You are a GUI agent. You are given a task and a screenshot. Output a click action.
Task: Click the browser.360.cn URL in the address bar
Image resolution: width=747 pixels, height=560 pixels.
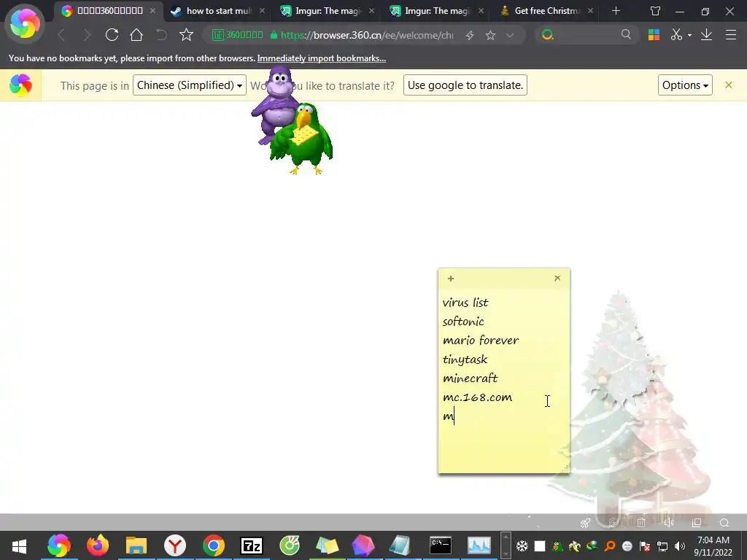[367, 35]
